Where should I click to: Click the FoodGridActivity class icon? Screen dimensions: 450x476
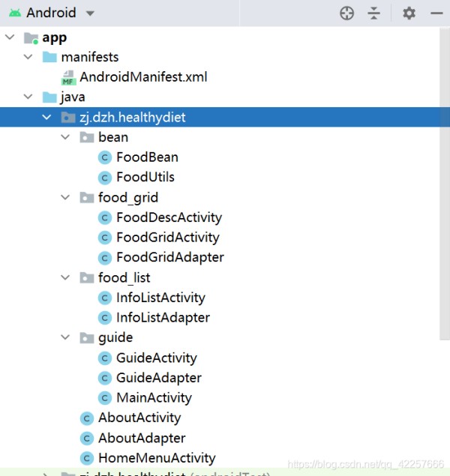pos(105,238)
